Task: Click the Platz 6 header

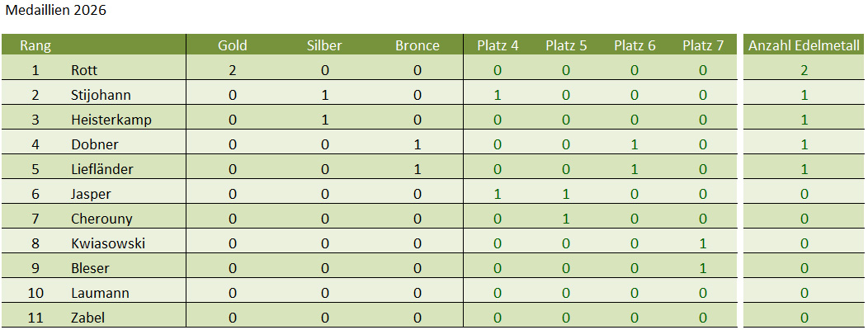Action: pos(634,45)
